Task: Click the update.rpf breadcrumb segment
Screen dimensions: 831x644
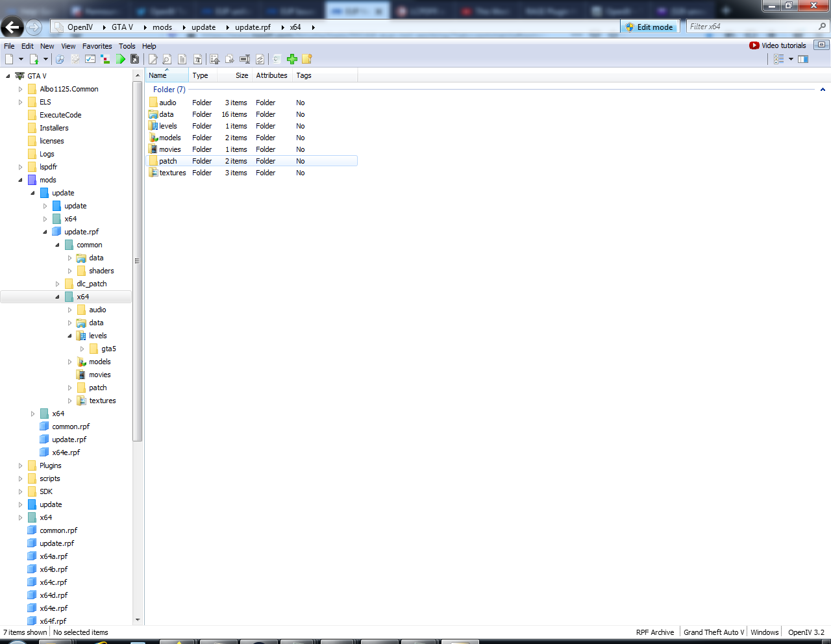Action: pos(253,27)
